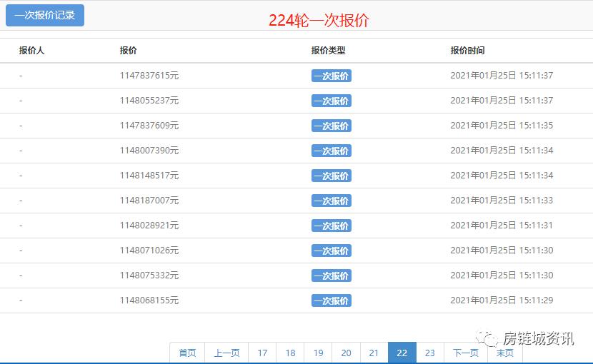Click 一次报价 badge in 1148187007元 row

coord(332,201)
